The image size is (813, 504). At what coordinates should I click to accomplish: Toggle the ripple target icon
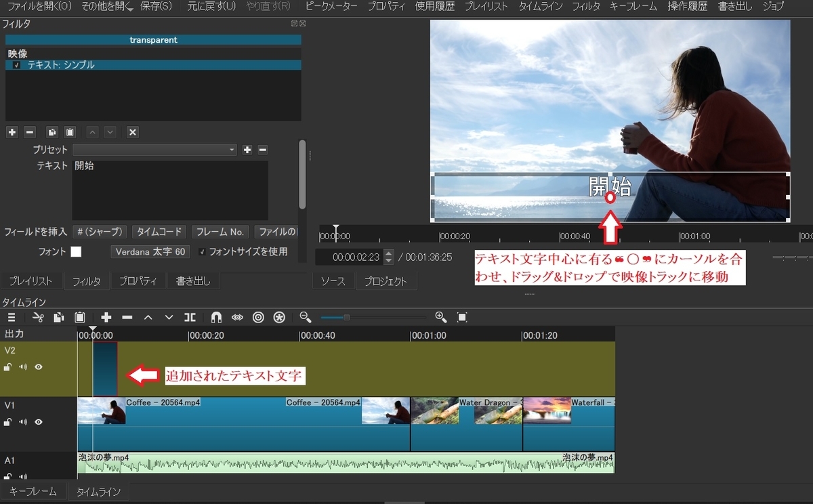click(x=258, y=317)
